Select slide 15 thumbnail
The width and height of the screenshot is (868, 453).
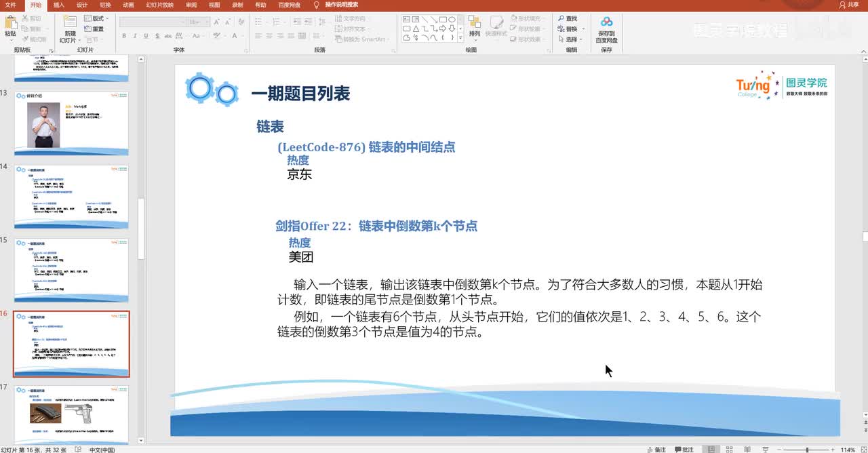(71, 270)
